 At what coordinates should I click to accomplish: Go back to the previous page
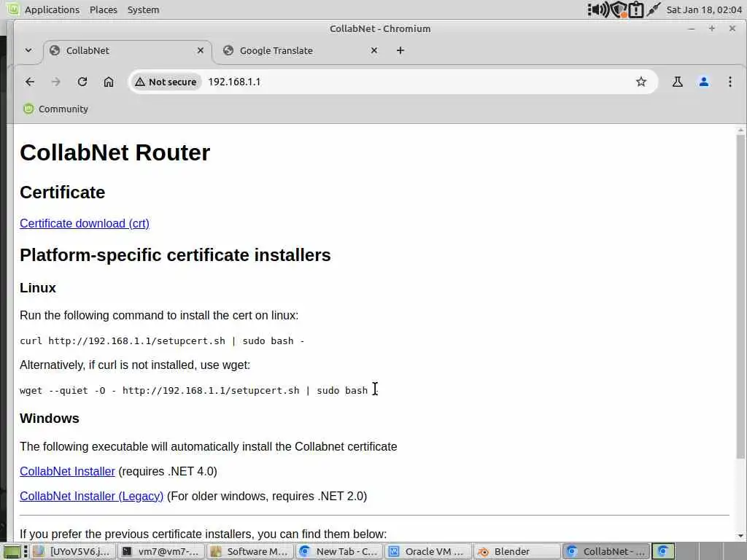[x=29, y=82]
